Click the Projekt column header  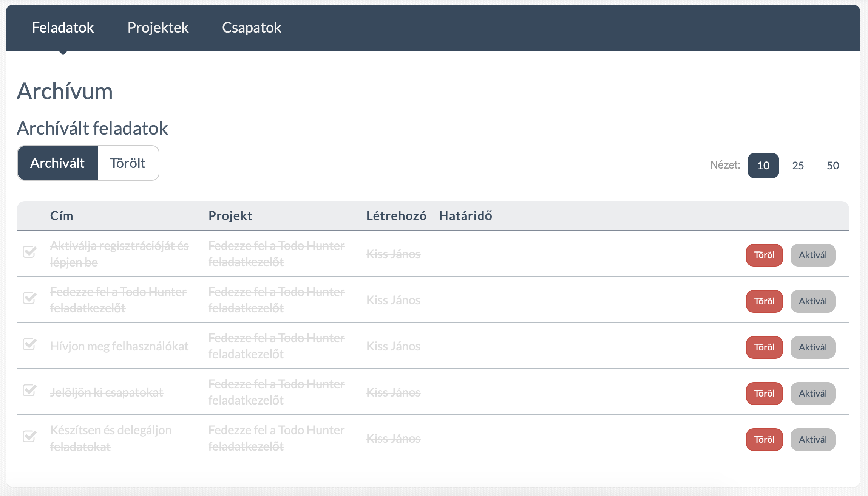[x=230, y=215]
